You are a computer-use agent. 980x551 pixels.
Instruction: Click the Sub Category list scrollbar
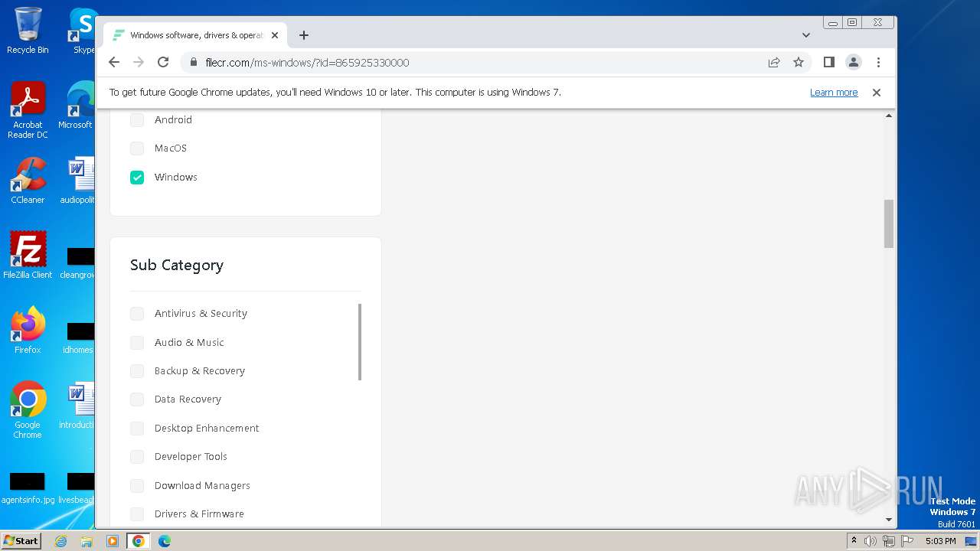tap(360, 342)
